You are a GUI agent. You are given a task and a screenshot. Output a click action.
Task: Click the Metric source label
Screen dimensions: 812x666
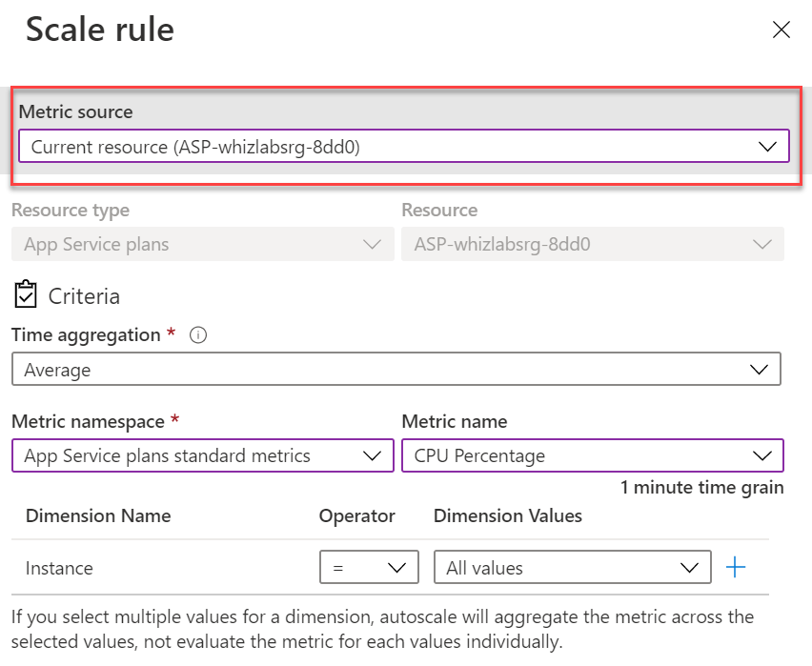pyautogui.click(x=76, y=111)
